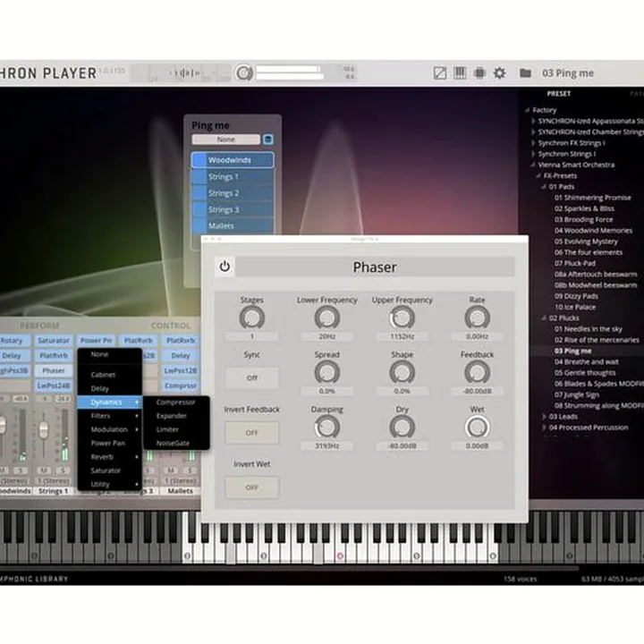644x644 pixels.
Task: Open the Modulation submenu
Action: click(x=110, y=429)
